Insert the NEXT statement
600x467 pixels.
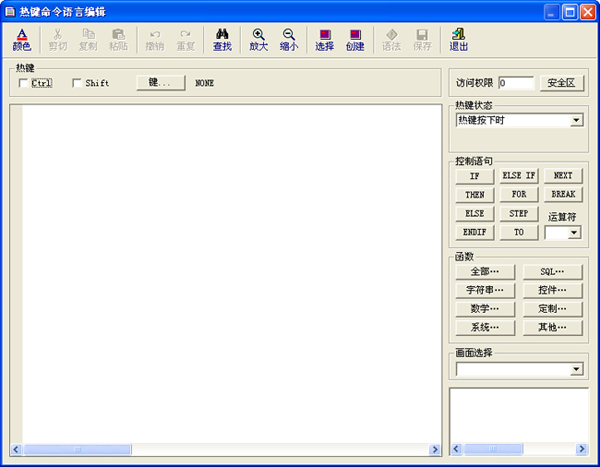click(563, 176)
